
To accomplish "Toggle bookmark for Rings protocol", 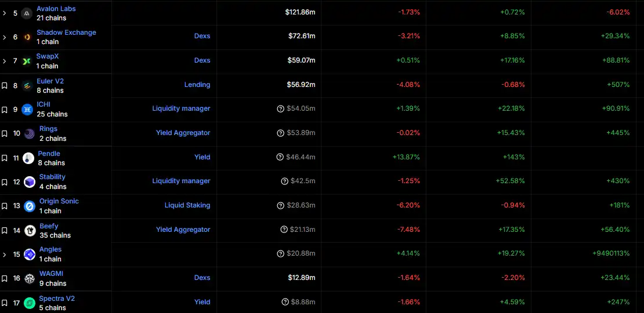I will point(5,133).
